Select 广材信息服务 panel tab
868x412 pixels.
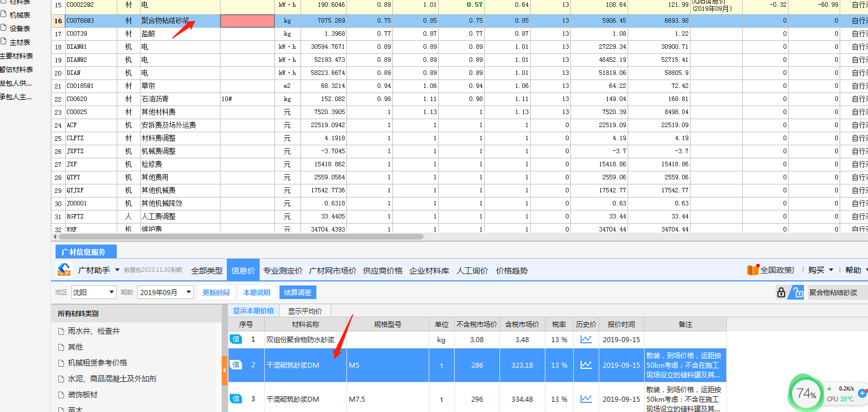[x=86, y=252]
